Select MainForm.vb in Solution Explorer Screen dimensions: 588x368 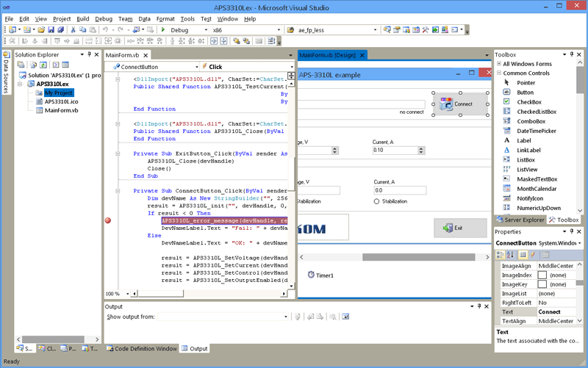[61, 110]
